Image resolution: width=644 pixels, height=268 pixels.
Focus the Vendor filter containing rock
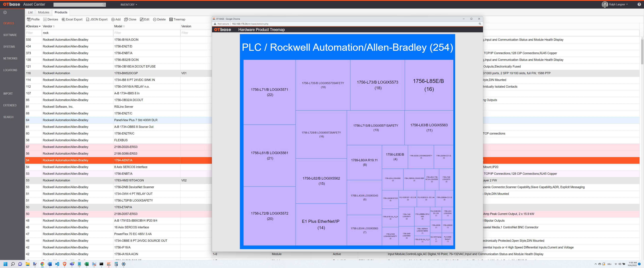[x=77, y=33]
